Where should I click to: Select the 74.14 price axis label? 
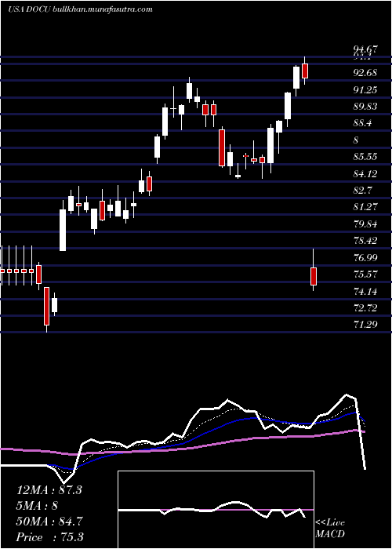pos(365,291)
